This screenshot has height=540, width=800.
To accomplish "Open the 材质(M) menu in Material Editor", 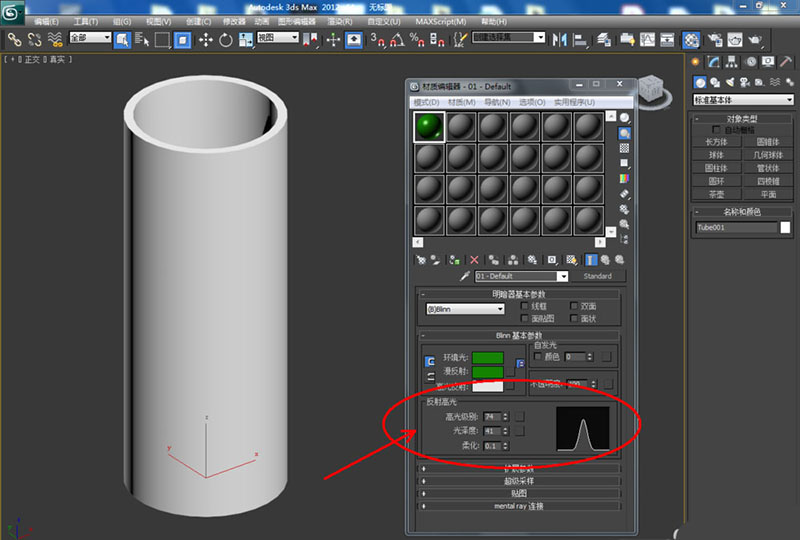I will pos(461,102).
